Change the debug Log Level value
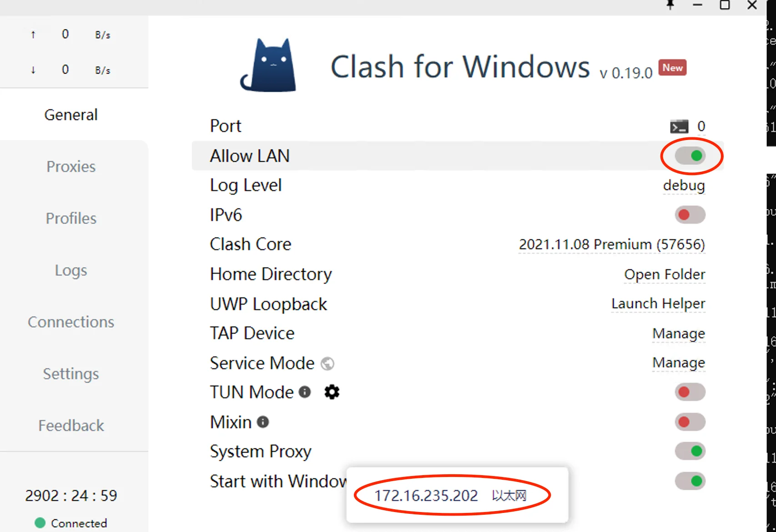The height and width of the screenshot is (532, 776). click(684, 186)
